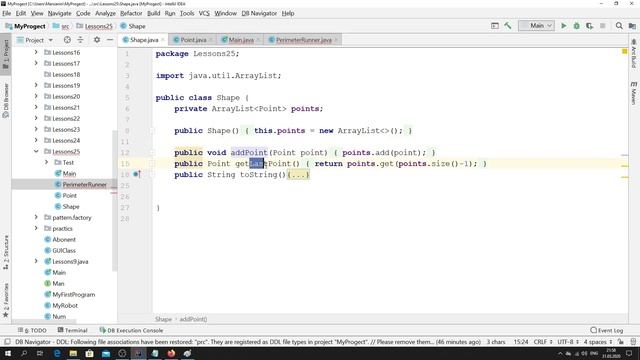Expand the Lessons9.java node

[36, 261]
